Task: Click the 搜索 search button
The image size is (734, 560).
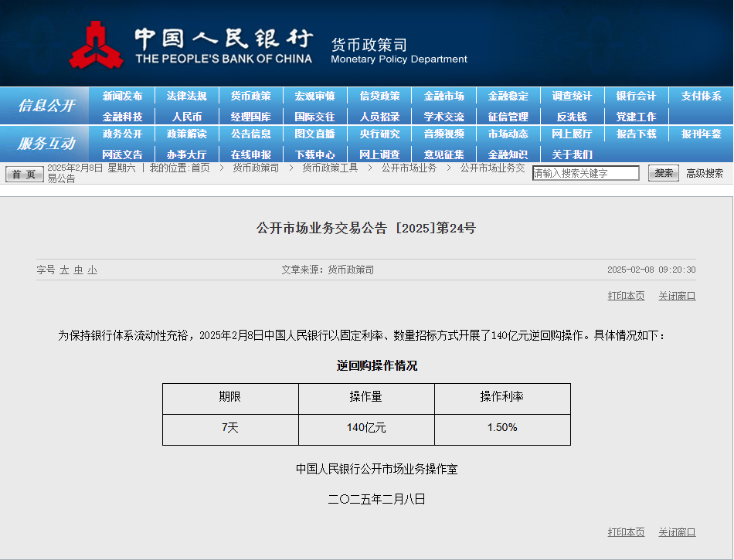Action: click(x=663, y=173)
